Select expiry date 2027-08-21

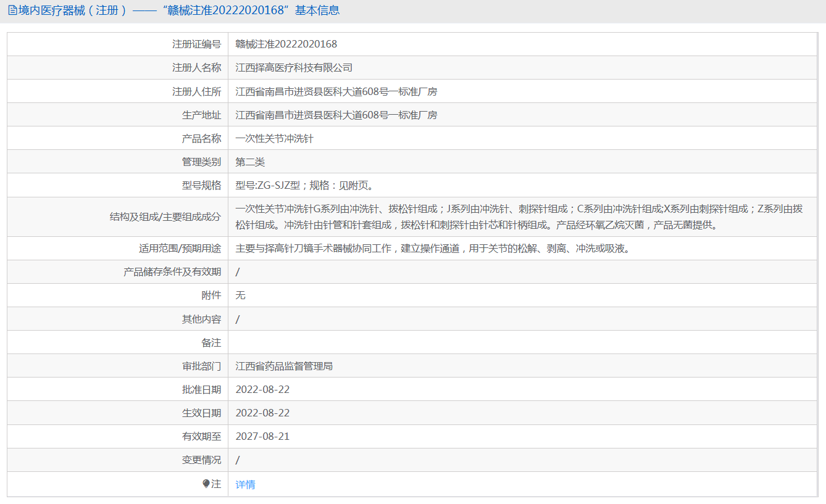tap(262, 436)
